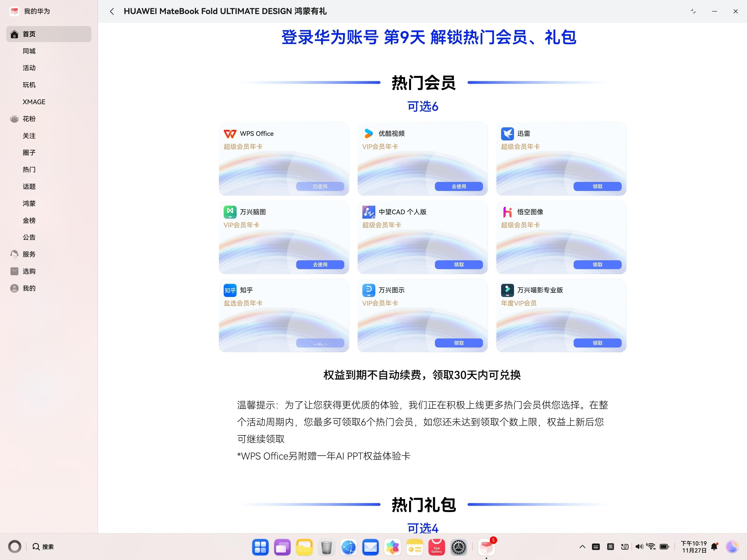The width and height of the screenshot is (747, 560).
Task: Click the WPS Office logo icon
Action: (x=230, y=134)
